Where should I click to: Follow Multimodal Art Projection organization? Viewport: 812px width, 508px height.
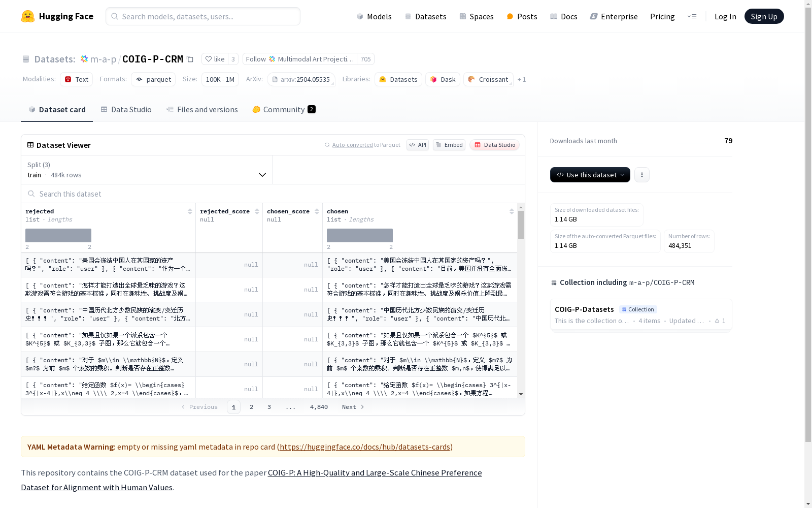[x=299, y=59]
